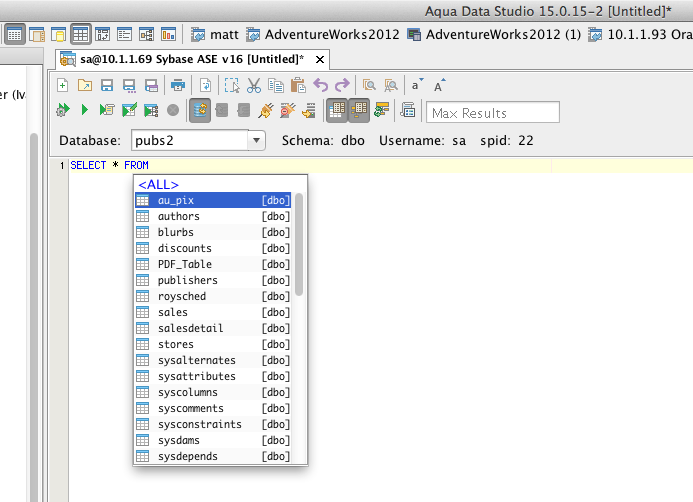Screen dimensions: 693x502
Task: Click the execute with gear icon
Action: tap(63, 110)
